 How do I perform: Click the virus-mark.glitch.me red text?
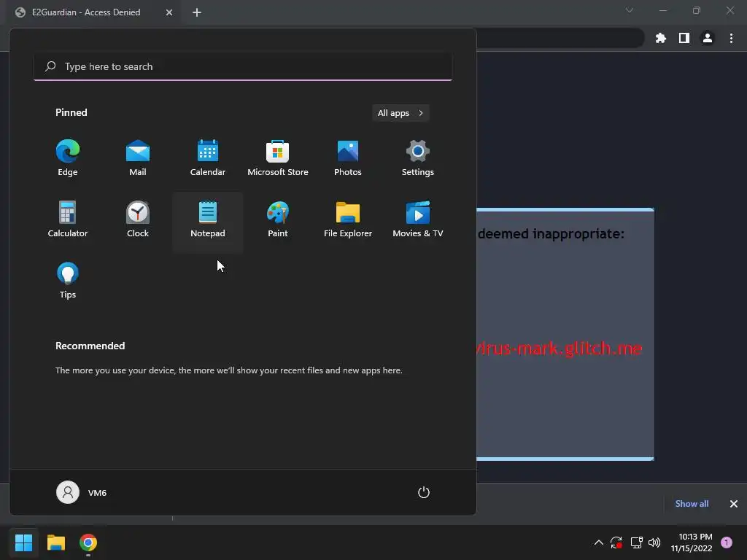tap(560, 349)
